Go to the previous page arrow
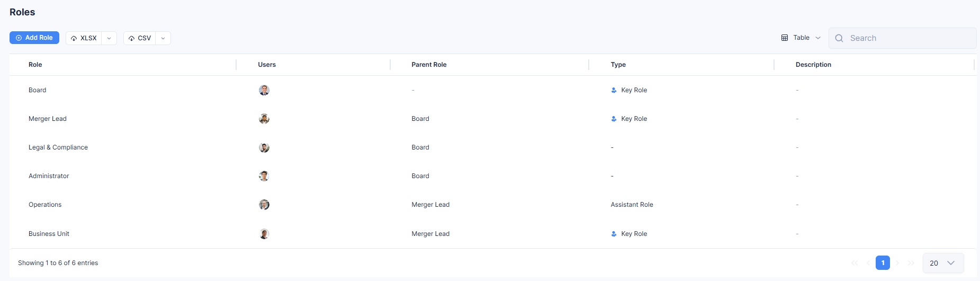The height and width of the screenshot is (281, 980). point(868,263)
